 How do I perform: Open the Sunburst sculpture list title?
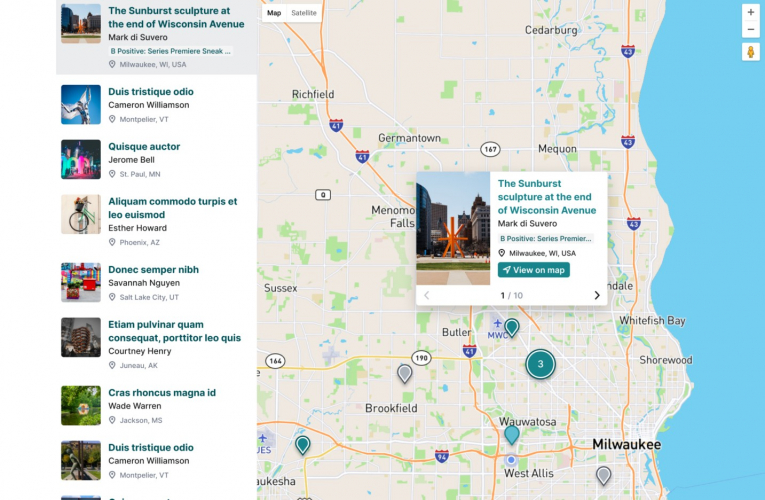pos(176,17)
